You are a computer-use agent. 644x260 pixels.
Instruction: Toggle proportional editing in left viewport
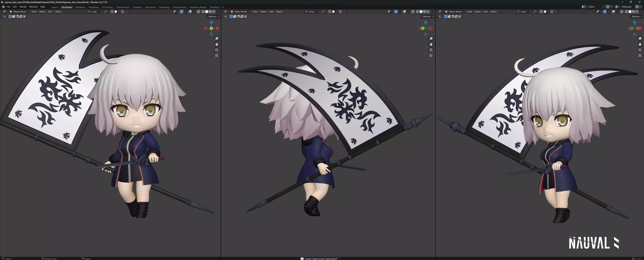(x=122, y=12)
